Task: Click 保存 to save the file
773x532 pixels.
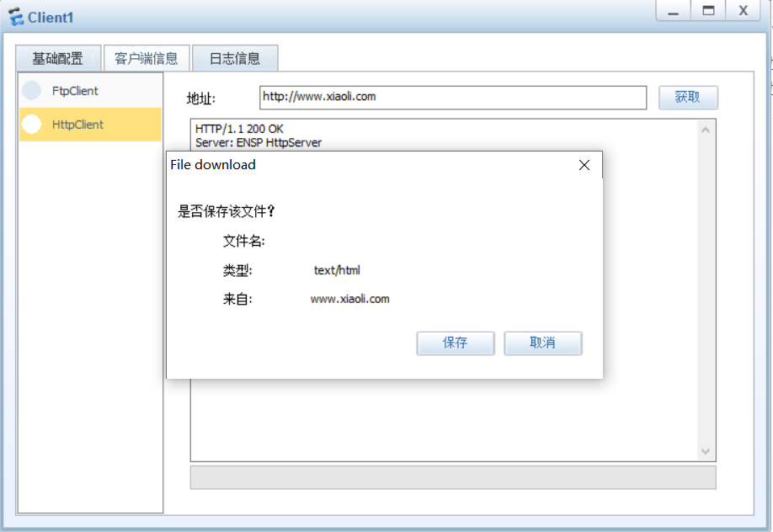Action: [x=455, y=343]
